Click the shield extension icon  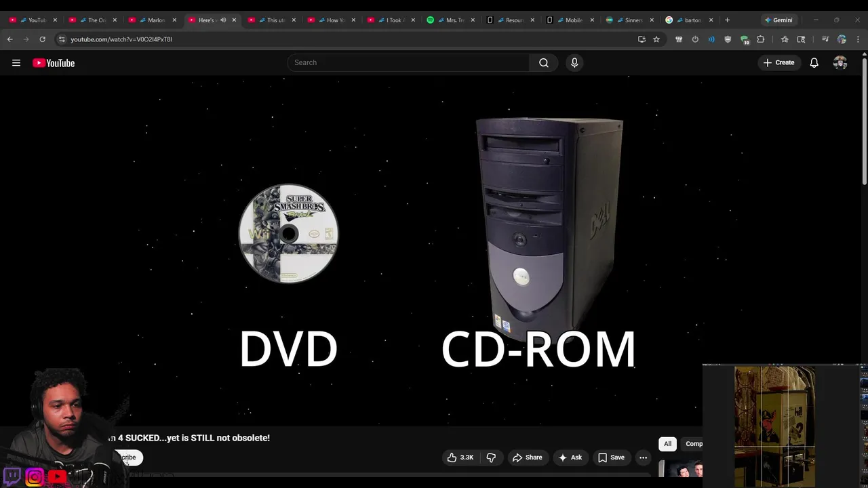pyautogui.click(x=728, y=39)
